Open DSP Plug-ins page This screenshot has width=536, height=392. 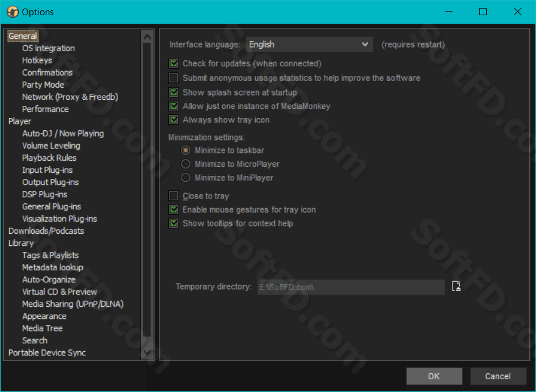(x=44, y=194)
